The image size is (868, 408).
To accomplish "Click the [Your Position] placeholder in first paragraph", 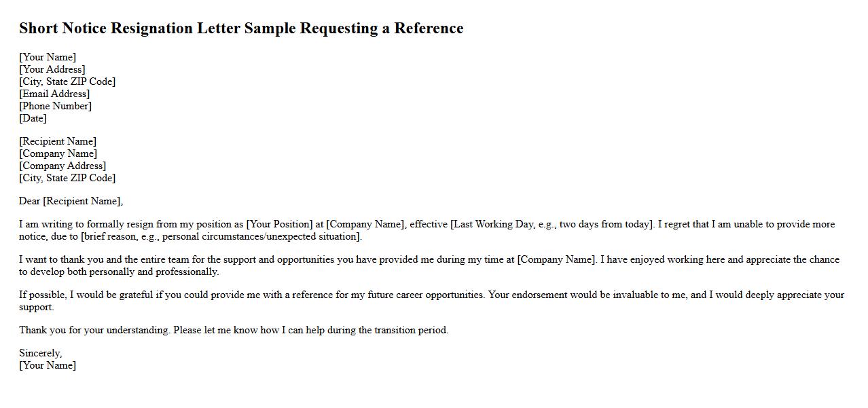I will coord(280,224).
